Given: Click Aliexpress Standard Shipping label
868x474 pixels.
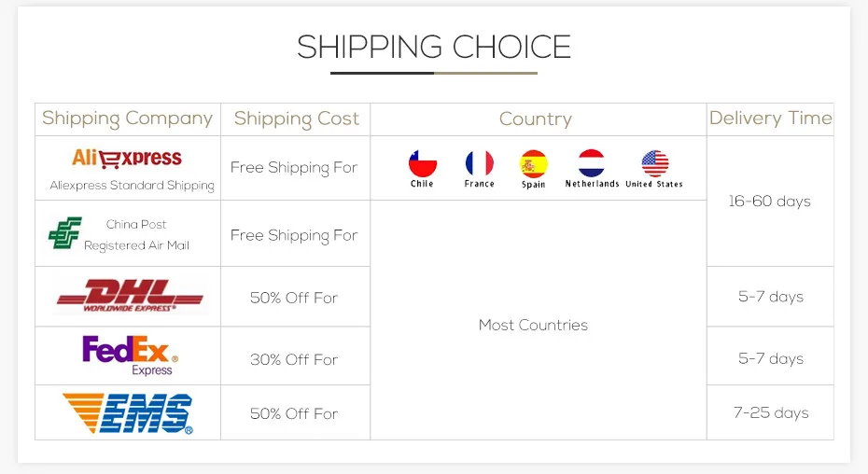Looking at the screenshot, I should click(132, 186).
